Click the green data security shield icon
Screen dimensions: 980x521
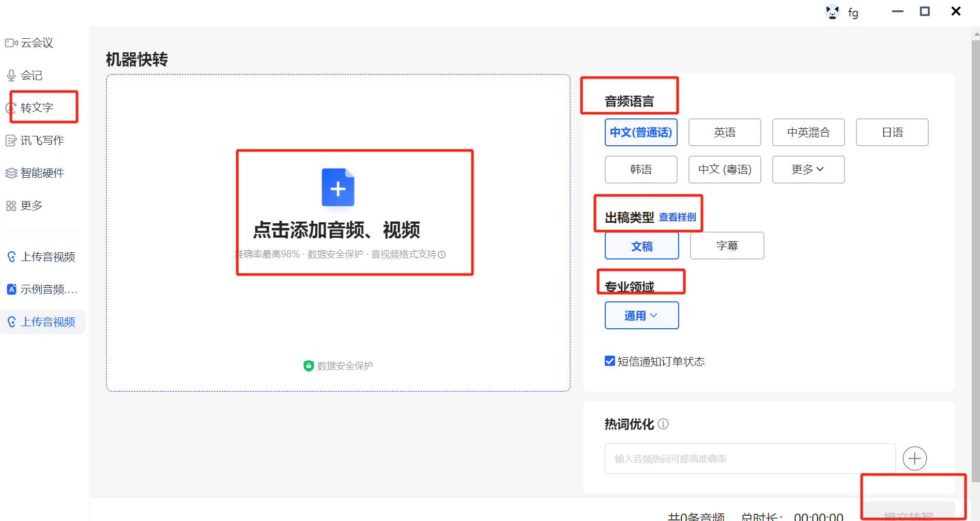[x=309, y=366]
